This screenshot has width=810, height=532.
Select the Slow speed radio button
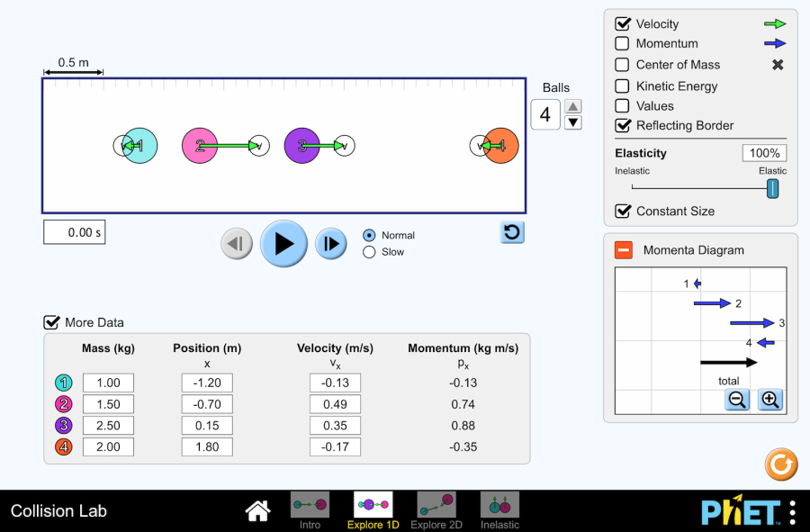[368, 252]
